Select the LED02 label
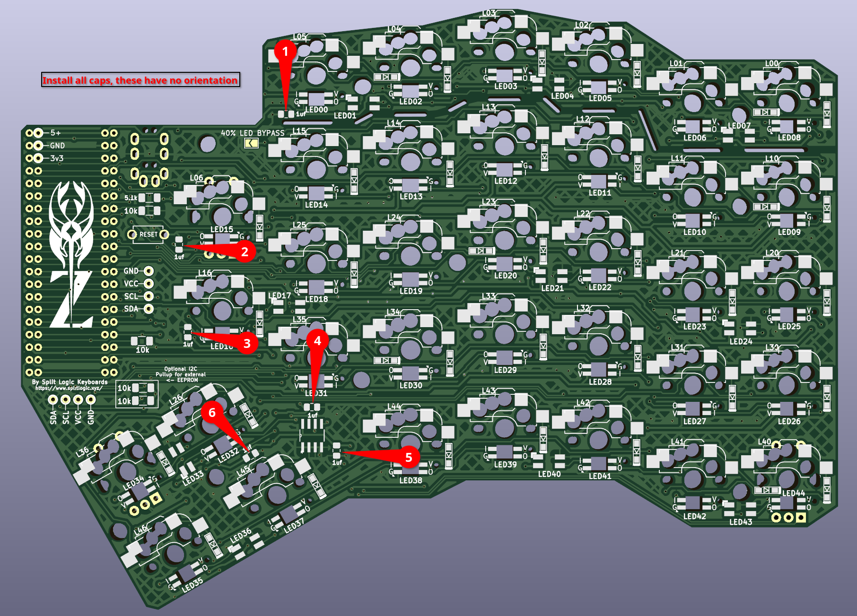This screenshot has width=857, height=616. [x=411, y=101]
